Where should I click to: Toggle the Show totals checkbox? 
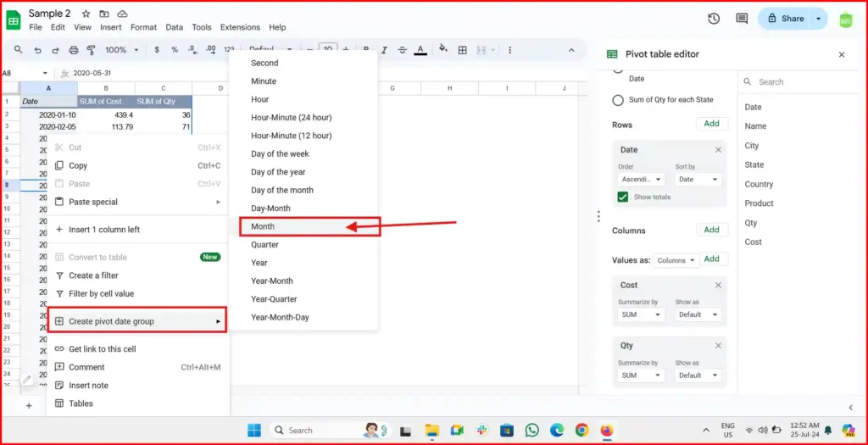click(623, 197)
